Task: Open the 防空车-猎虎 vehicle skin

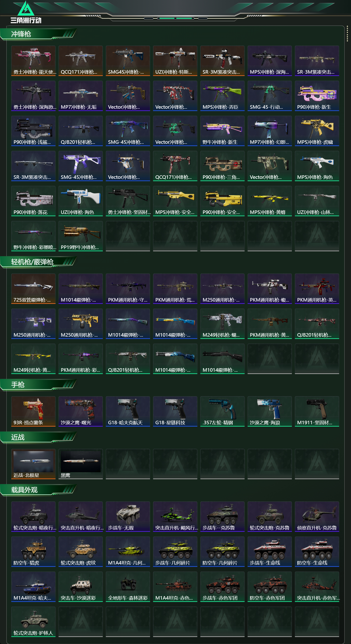Action: coord(33,551)
